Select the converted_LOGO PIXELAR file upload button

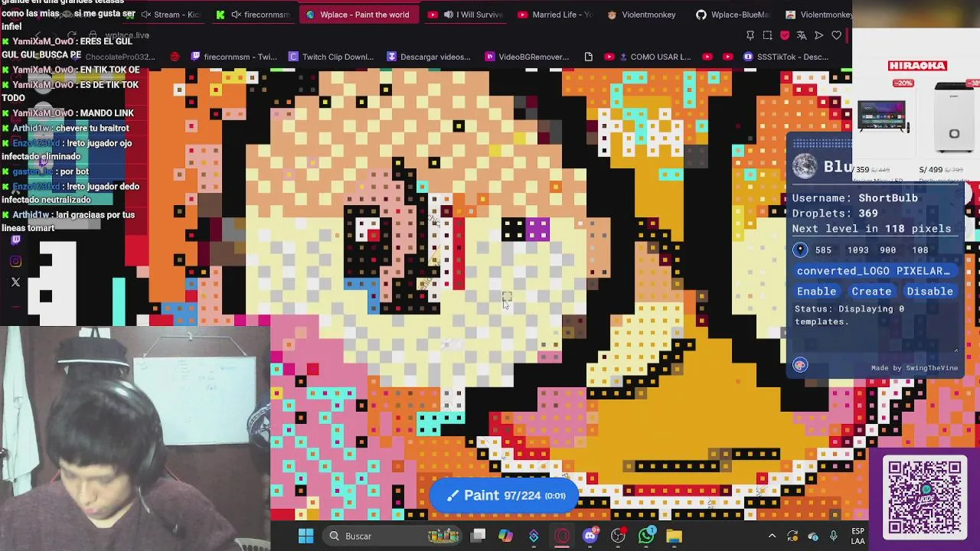pyautogui.click(x=874, y=271)
